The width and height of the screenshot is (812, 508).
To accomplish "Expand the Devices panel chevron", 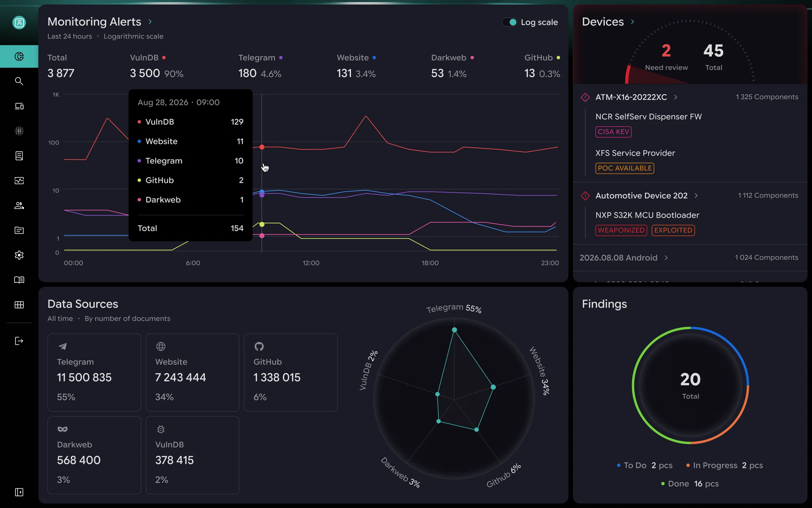I will click(x=633, y=22).
